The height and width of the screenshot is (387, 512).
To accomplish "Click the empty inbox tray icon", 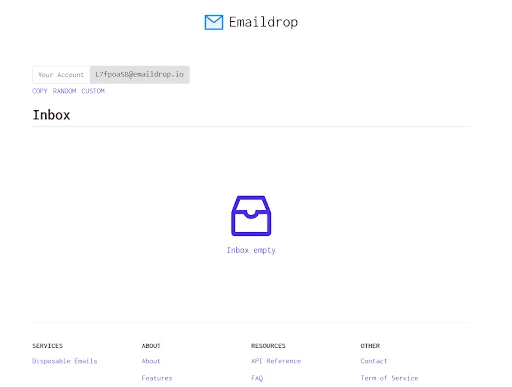I will tap(251, 216).
